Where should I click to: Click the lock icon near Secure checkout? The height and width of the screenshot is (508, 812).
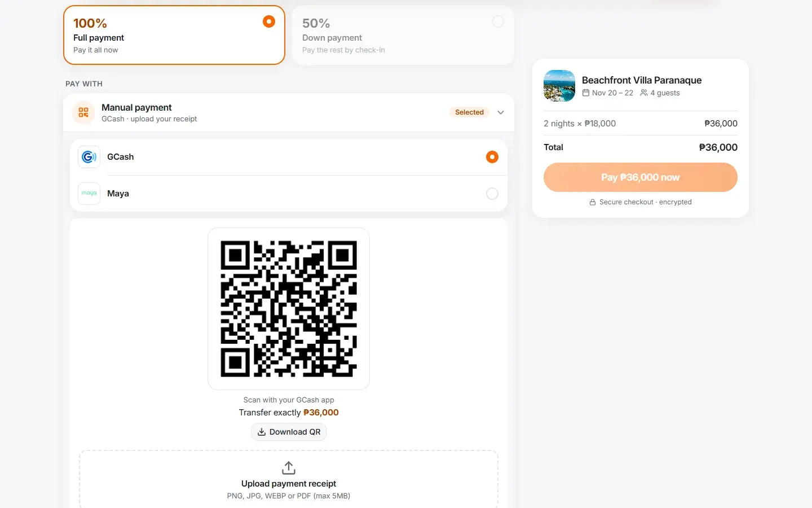click(593, 202)
